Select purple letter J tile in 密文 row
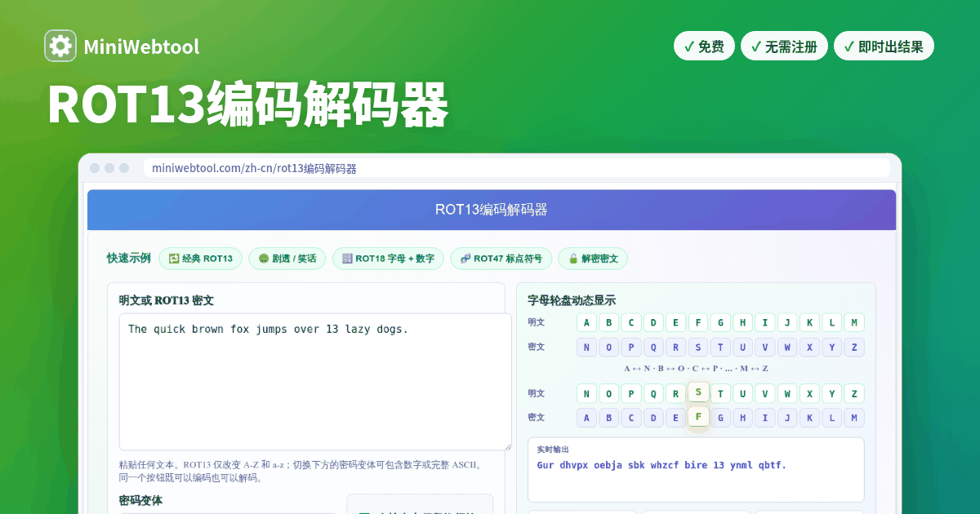980x514 pixels. coord(787,418)
